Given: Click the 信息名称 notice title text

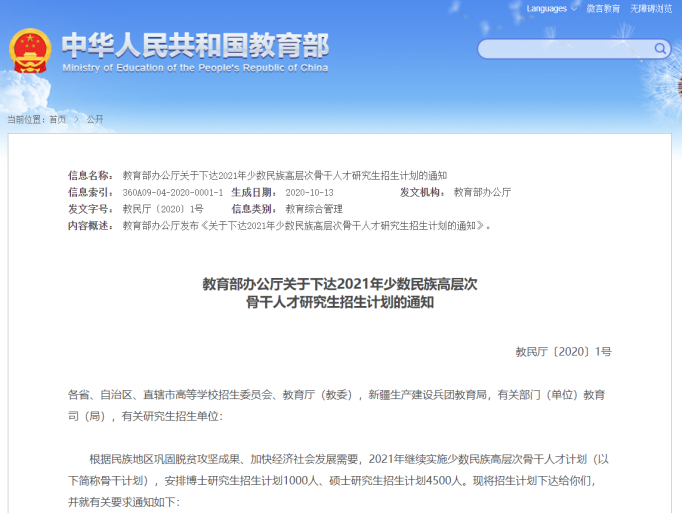Looking at the screenshot, I should point(285,175).
